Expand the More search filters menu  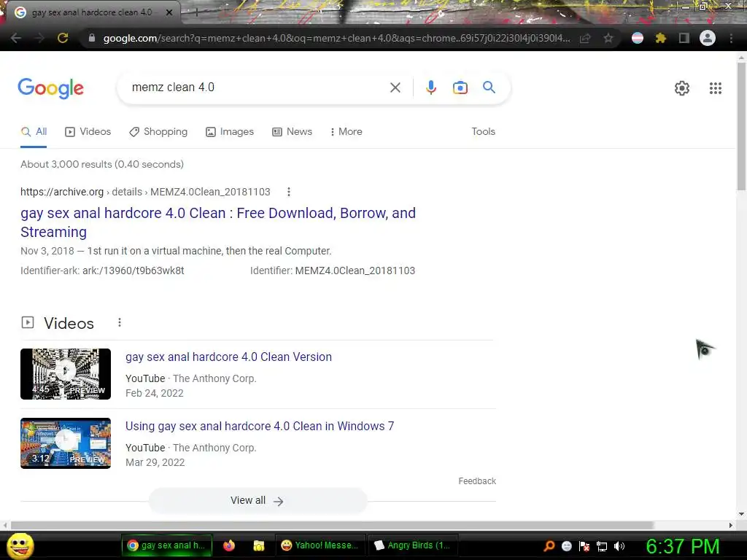(x=346, y=131)
